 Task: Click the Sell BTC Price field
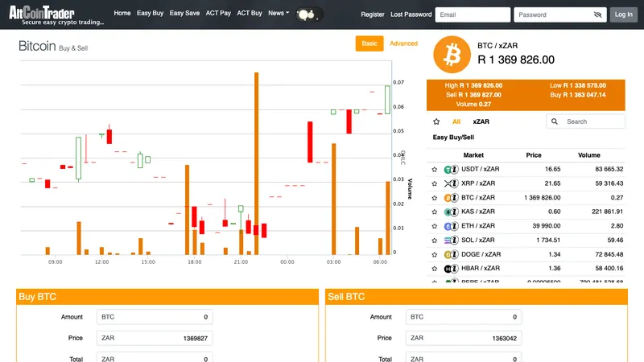(x=464, y=338)
